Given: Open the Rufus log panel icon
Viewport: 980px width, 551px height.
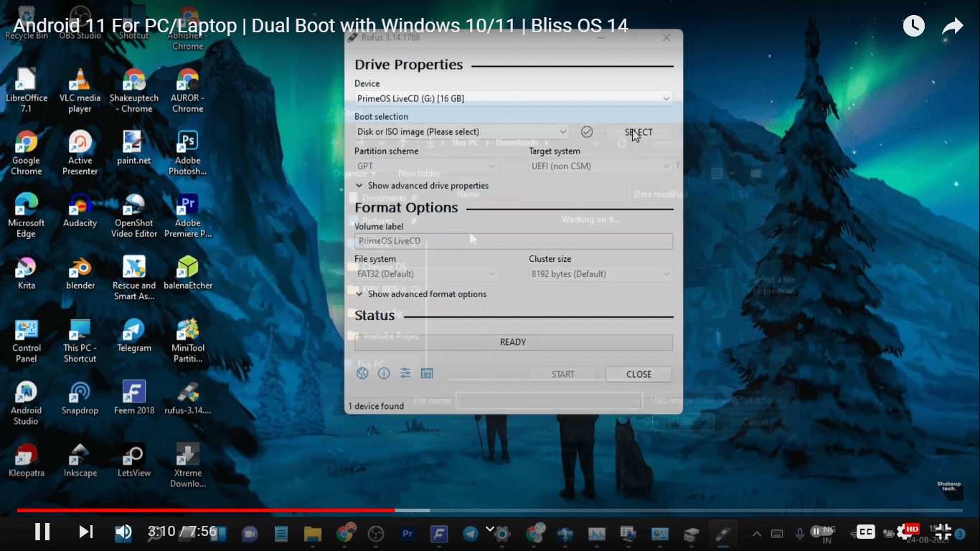Looking at the screenshot, I should (x=427, y=373).
